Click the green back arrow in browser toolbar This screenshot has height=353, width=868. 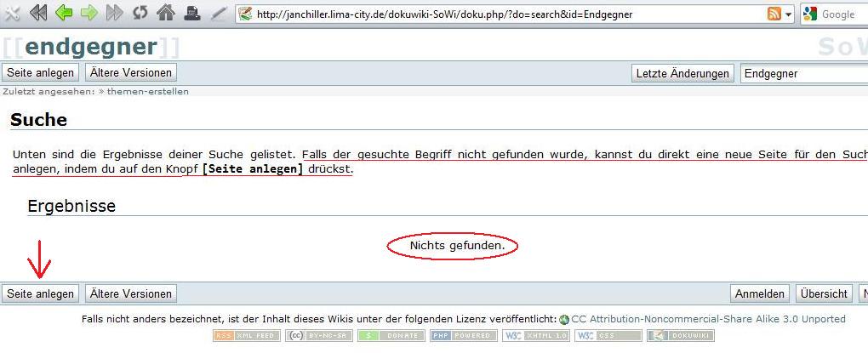[x=64, y=14]
